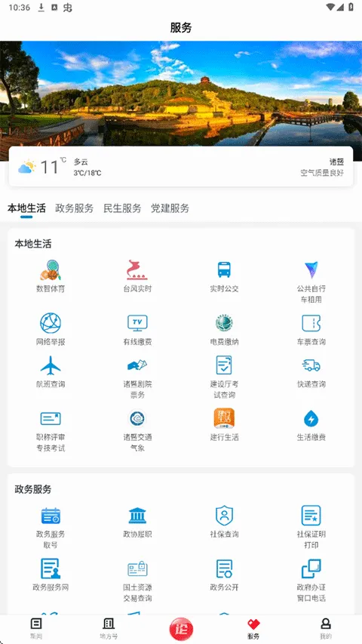
Task: Tap the download icon in status bar
Action: 41,8
